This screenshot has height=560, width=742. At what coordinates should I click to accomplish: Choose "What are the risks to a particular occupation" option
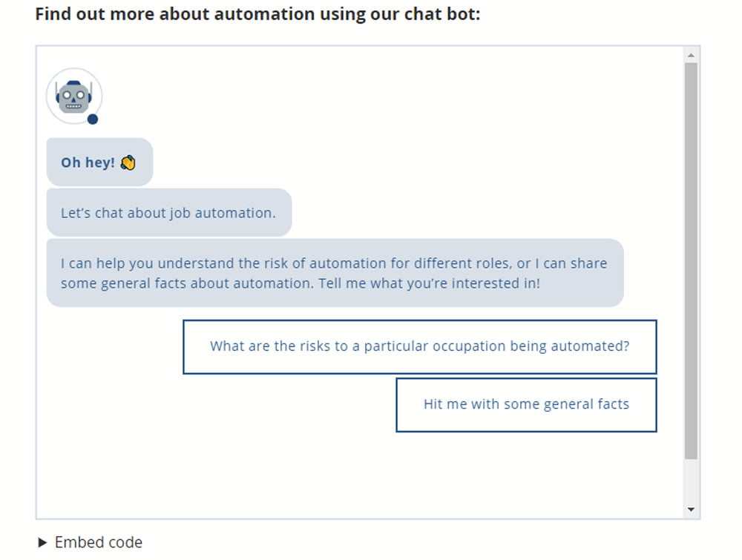click(x=419, y=346)
